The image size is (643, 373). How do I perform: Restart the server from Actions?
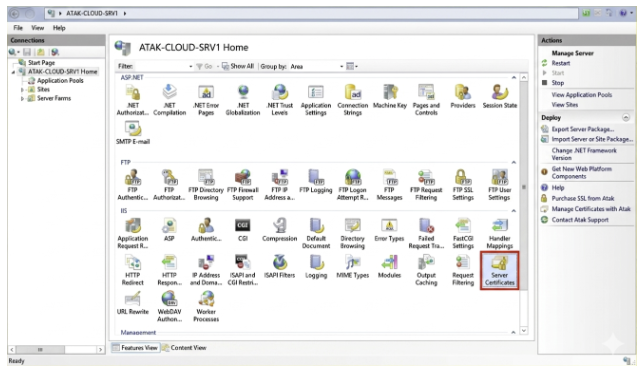click(561, 63)
